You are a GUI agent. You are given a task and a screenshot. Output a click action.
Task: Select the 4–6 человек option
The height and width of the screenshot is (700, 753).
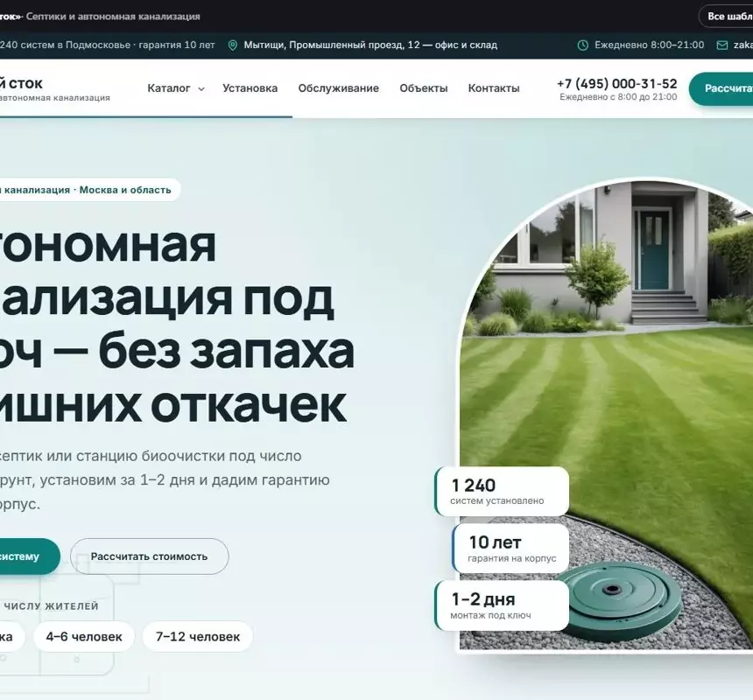[x=84, y=637]
